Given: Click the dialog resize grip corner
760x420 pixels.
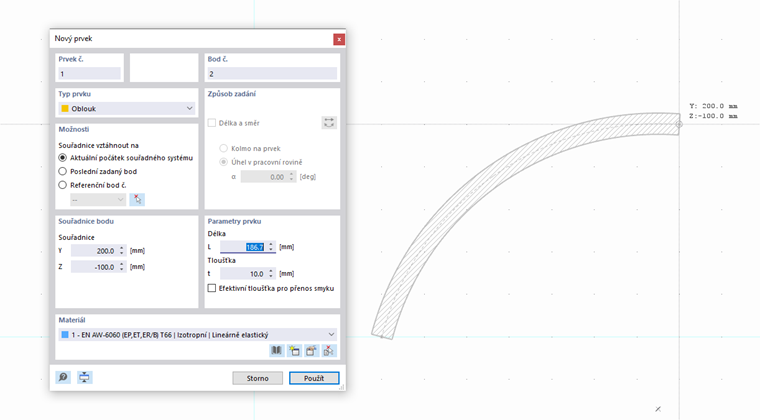Looking at the screenshot, I should coord(342,387).
